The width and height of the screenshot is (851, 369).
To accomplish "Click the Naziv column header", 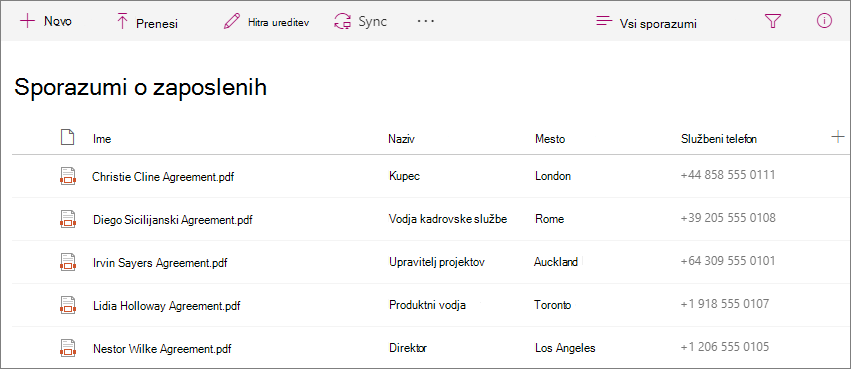I will 402,139.
